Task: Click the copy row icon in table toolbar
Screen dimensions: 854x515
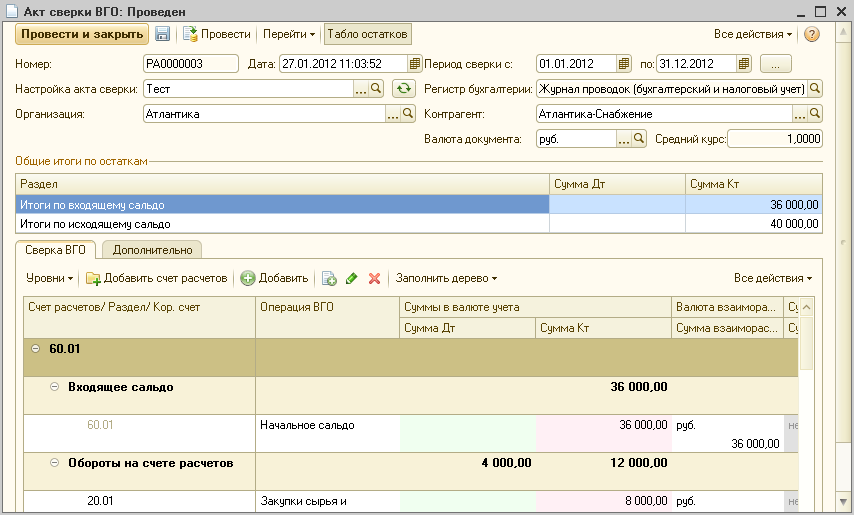Action: (329, 278)
